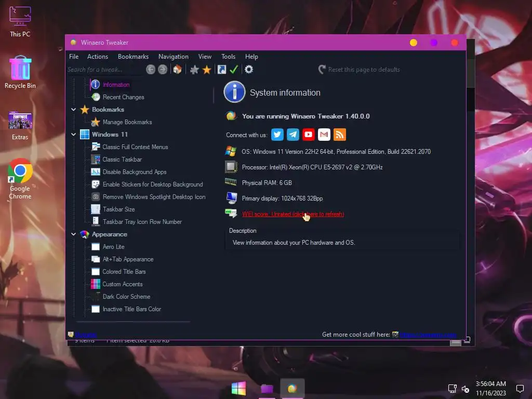Image resolution: width=532 pixels, height=399 pixels.
Task: Select Manage Bookmarks in the tree
Action: (x=127, y=122)
